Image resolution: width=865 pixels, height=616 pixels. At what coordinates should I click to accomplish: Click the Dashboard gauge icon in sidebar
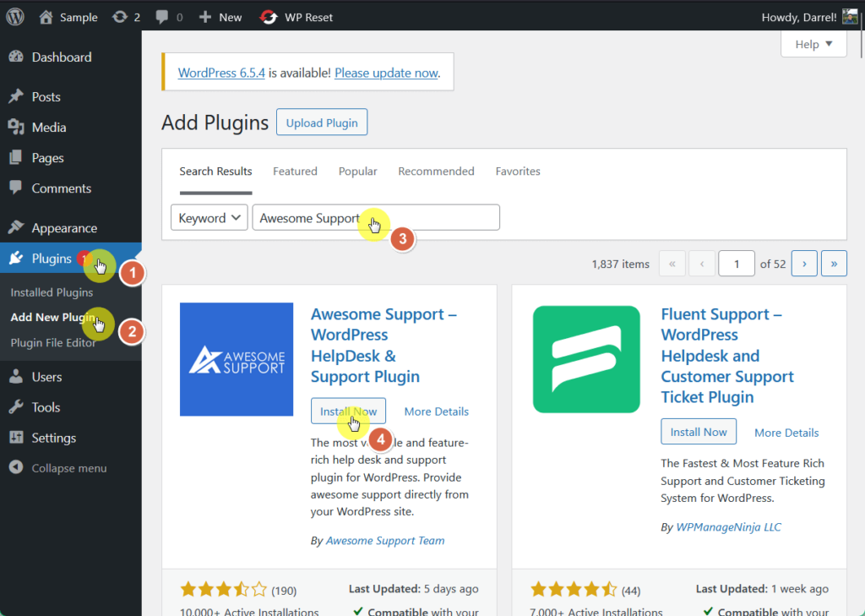(16, 57)
